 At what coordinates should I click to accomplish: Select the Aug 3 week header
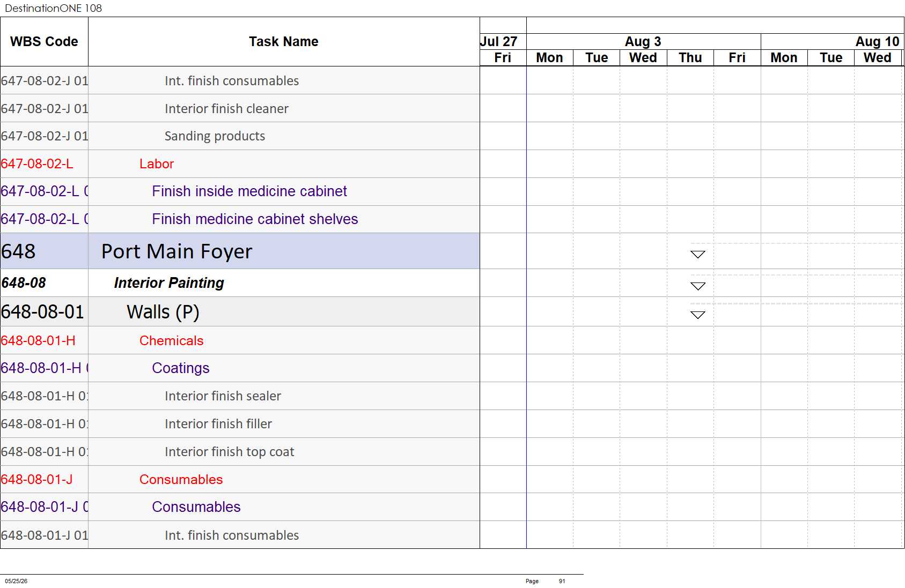643,41
